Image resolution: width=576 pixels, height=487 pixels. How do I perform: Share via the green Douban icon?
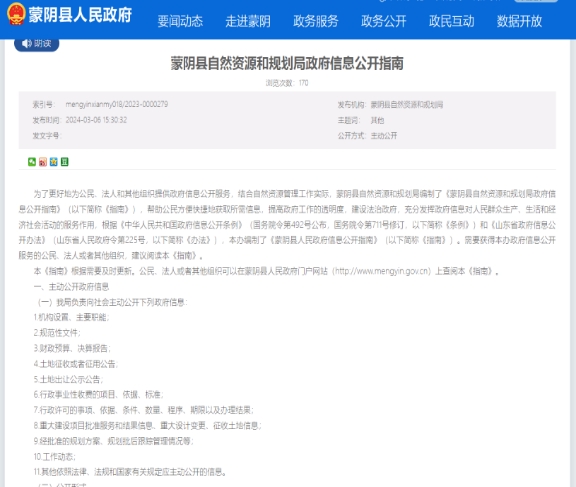coord(65,162)
